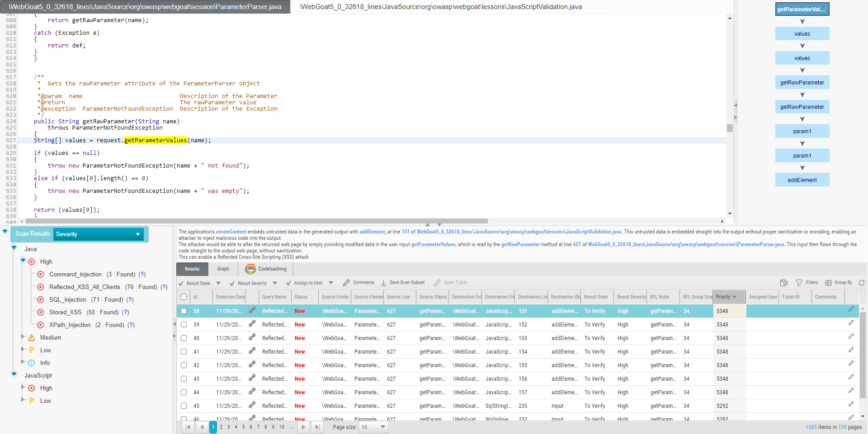Click the code editor horizontal scrollbar

coord(257,221)
